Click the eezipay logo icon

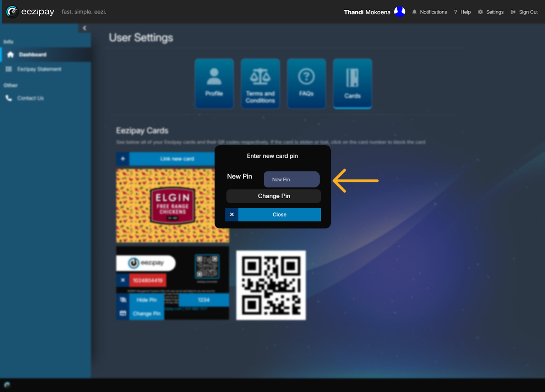[x=12, y=12]
